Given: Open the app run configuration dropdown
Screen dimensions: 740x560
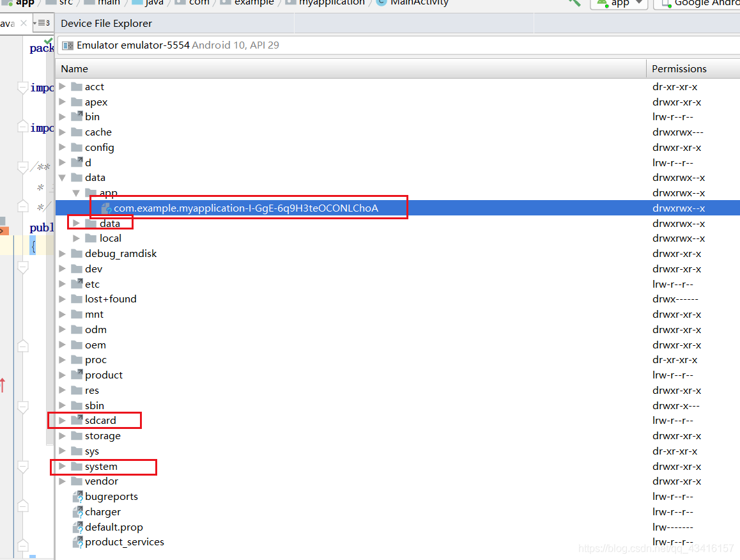Looking at the screenshot, I should pyautogui.click(x=618, y=3).
